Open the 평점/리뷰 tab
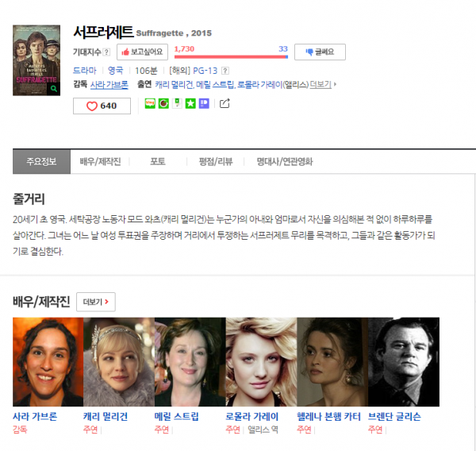This screenshot has height=451, width=476. coord(214,161)
